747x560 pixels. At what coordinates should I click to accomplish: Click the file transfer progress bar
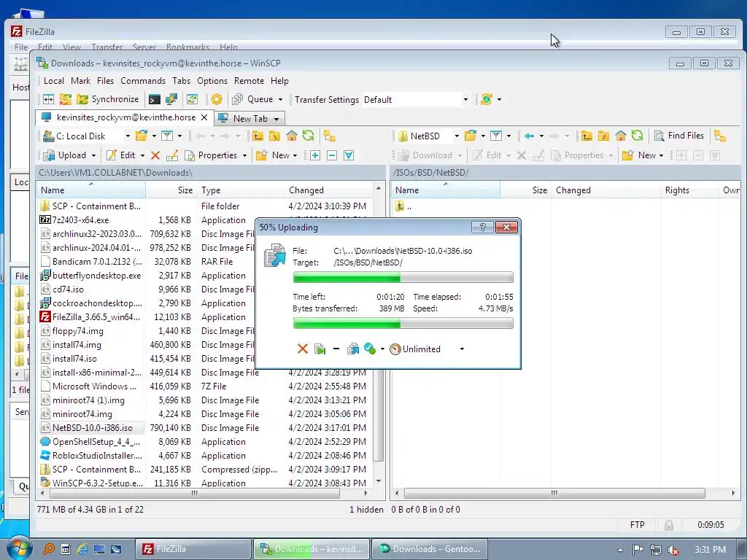tap(403, 277)
